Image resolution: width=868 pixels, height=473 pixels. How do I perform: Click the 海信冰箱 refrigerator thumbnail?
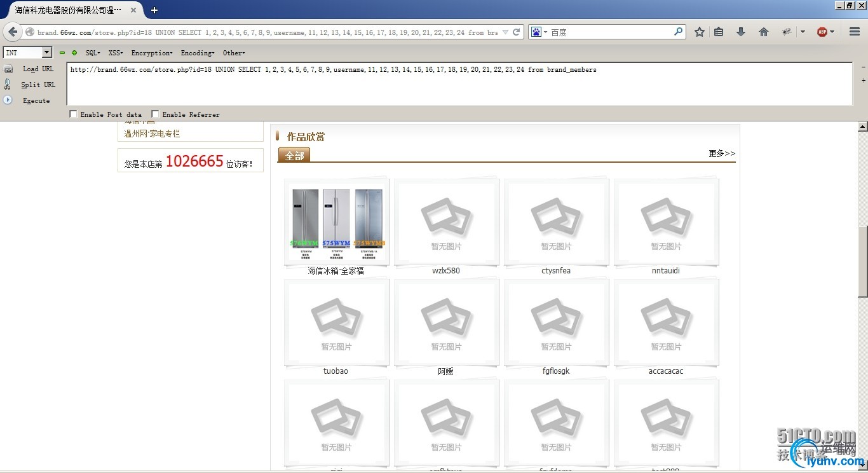(x=336, y=223)
